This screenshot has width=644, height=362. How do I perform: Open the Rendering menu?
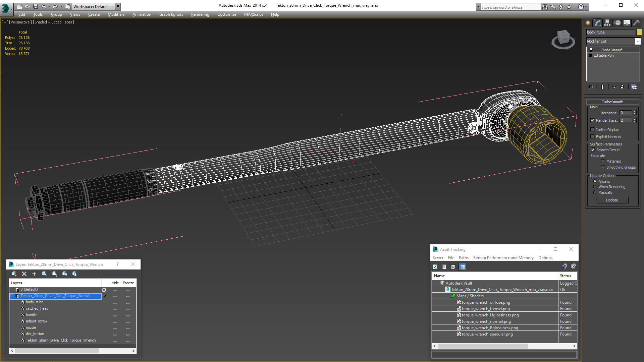tap(200, 14)
